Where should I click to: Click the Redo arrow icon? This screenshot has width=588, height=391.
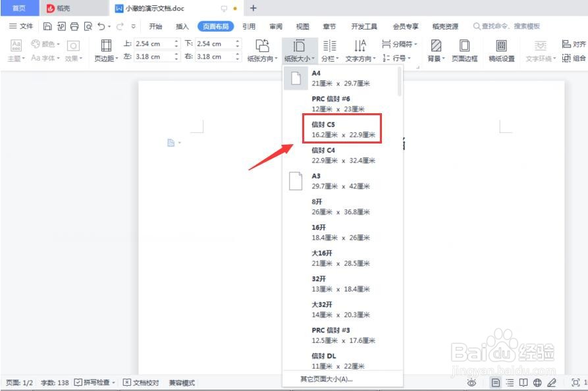[x=120, y=26]
